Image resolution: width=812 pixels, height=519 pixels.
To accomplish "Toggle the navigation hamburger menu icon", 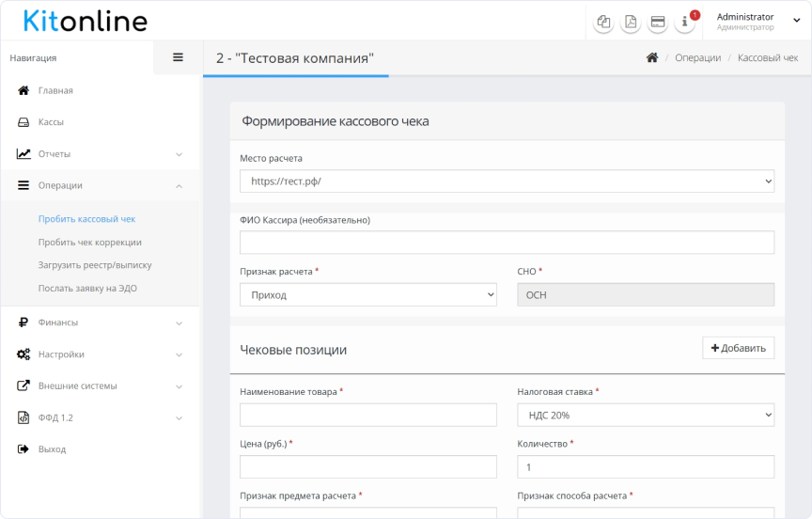I will coord(178,57).
